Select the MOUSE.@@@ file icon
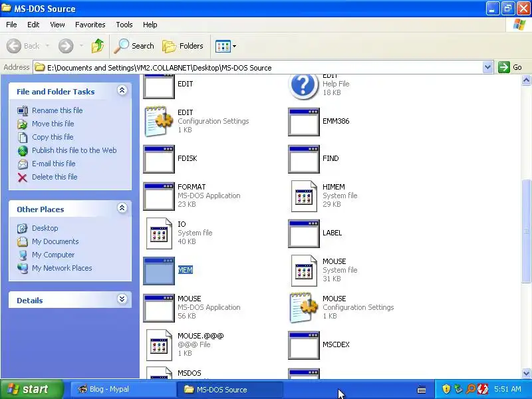Image resolution: width=532 pixels, height=399 pixels. click(159, 345)
